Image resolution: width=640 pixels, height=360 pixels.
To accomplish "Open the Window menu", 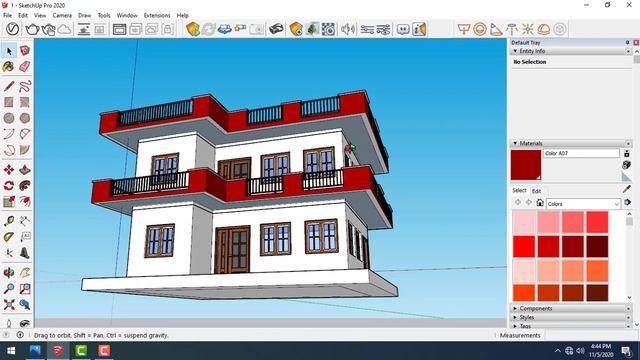I will pyautogui.click(x=127, y=16).
